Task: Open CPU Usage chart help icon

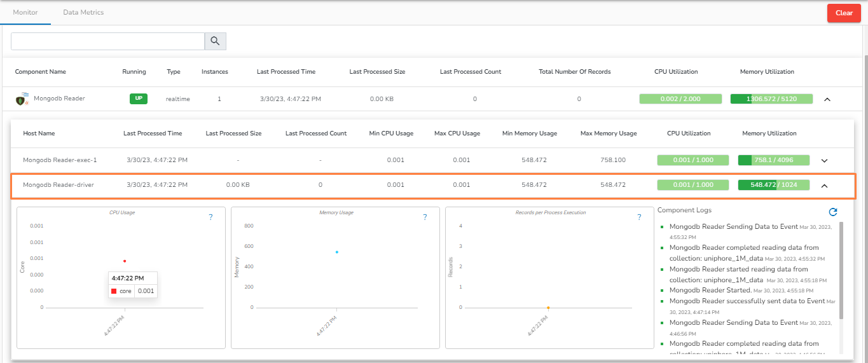Action: 210,217
